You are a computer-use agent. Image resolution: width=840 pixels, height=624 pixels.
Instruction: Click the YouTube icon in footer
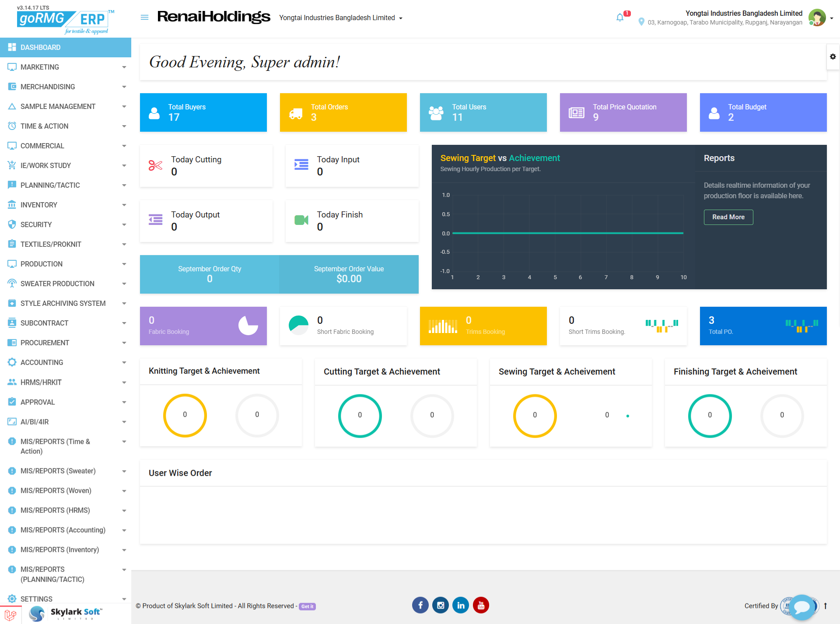(x=481, y=605)
